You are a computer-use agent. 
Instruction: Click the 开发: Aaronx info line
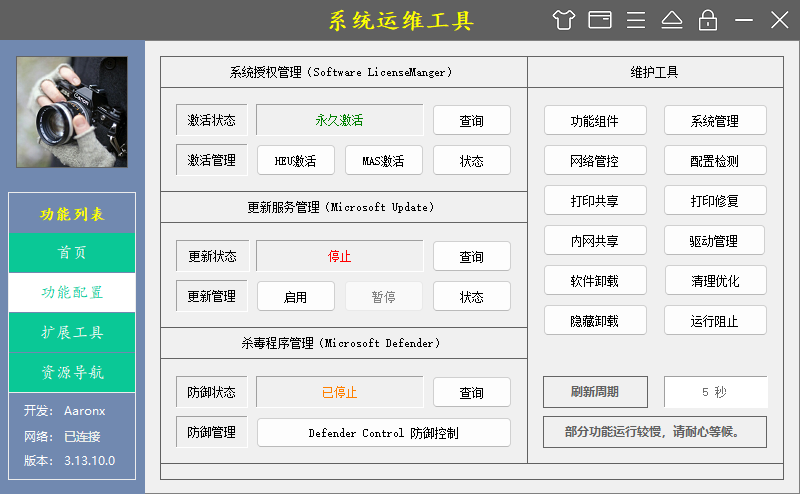[x=65, y=411]
